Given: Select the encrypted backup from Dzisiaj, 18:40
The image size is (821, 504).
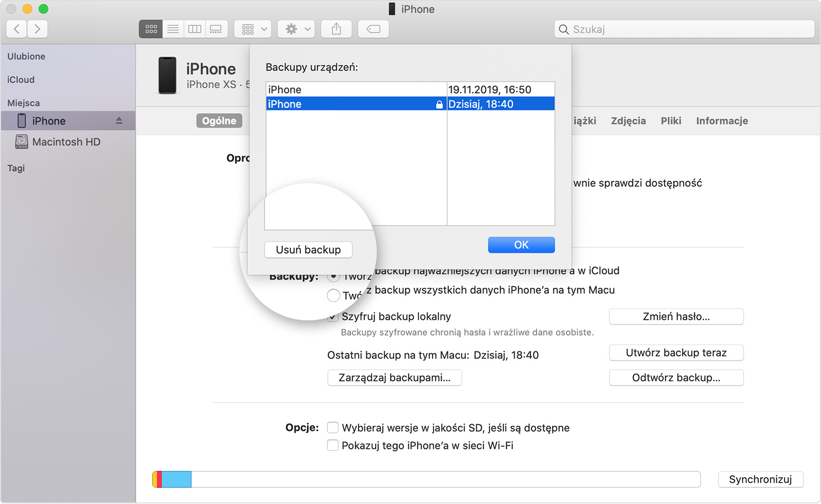Looking at the screenshot, I should [x=410, y=104].
